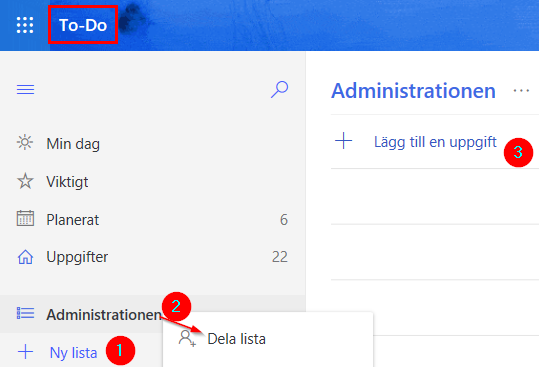This screenshot has height=367, width=539.
Task: Click the Lägg till en uppgift field
Action: click(x=435, y=142)
